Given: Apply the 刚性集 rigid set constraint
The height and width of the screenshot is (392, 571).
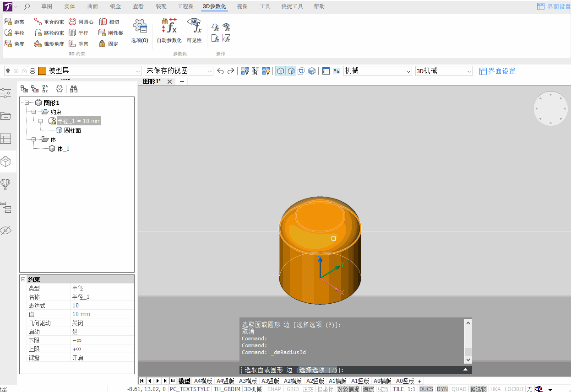Looking at the screenshot, I should tap(111, 33).
